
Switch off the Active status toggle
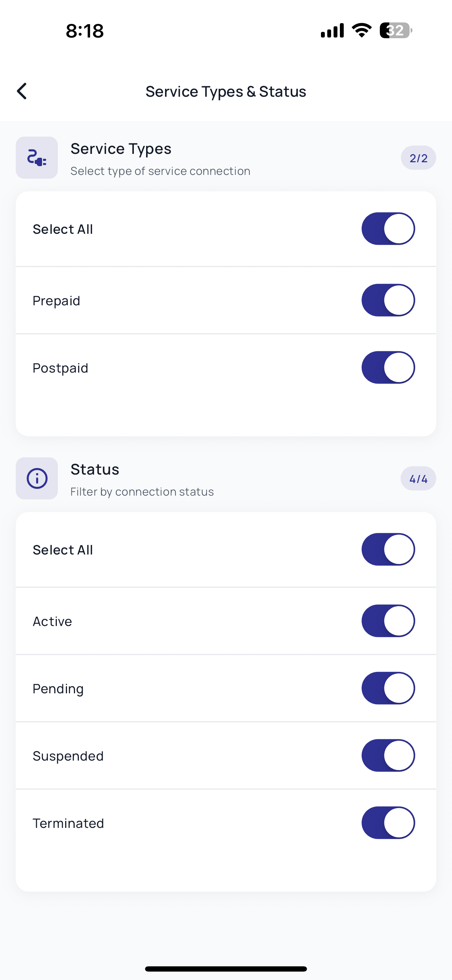pos(388,621)
